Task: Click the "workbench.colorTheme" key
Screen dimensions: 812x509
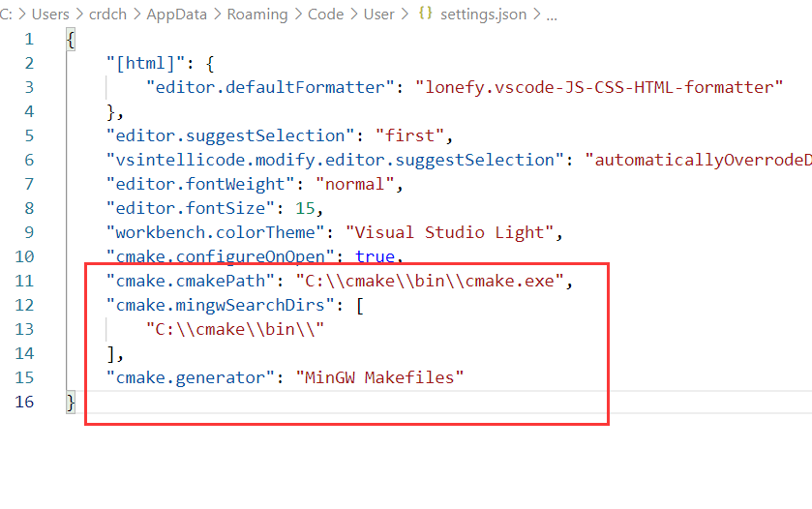Action: point(216,232)
